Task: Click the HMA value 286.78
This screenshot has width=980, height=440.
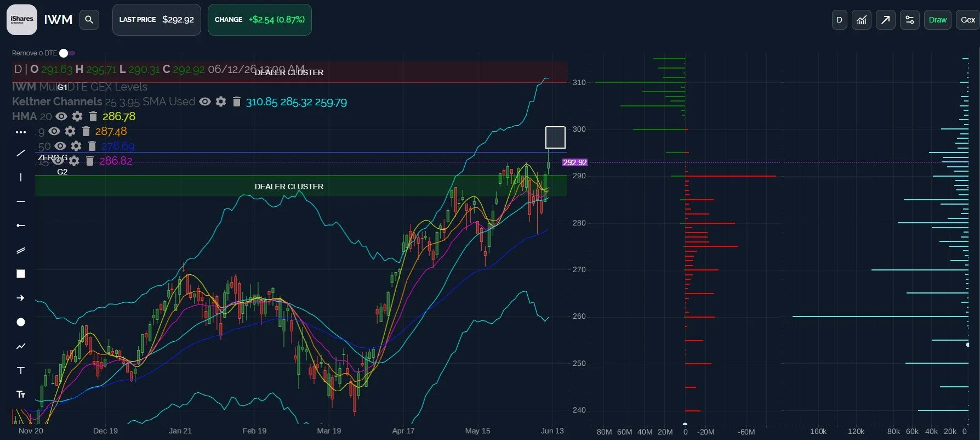Action: coord(119,116)
